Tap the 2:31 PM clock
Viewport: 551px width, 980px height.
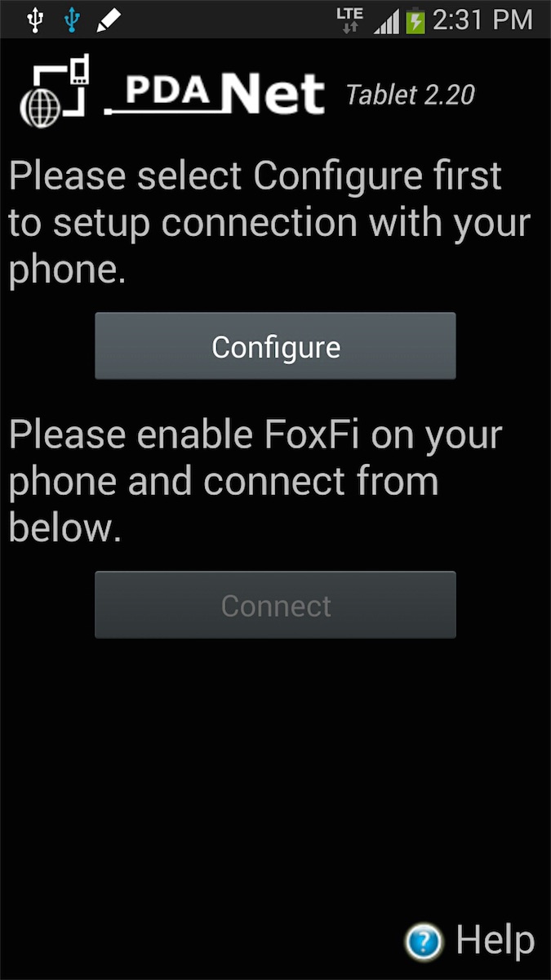pyautogui.click(x=482, y=20)
